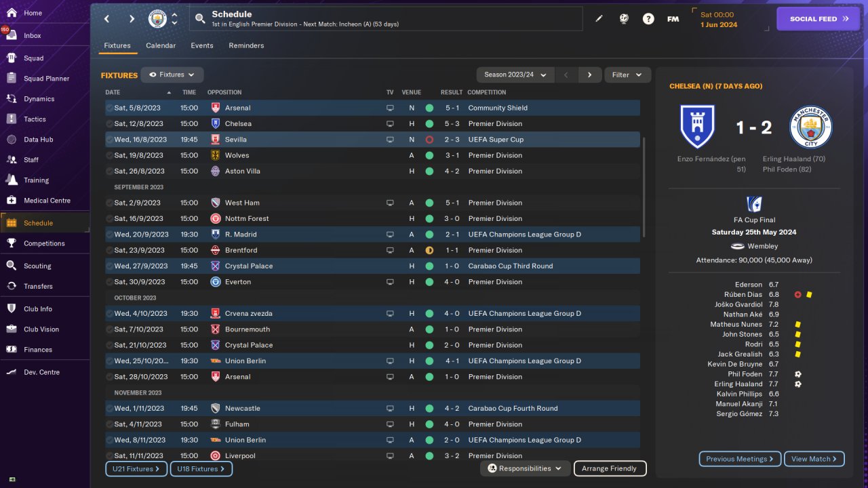Toggle the checkmark on Sat 5/8/2023 fixture

coord(109,108)
